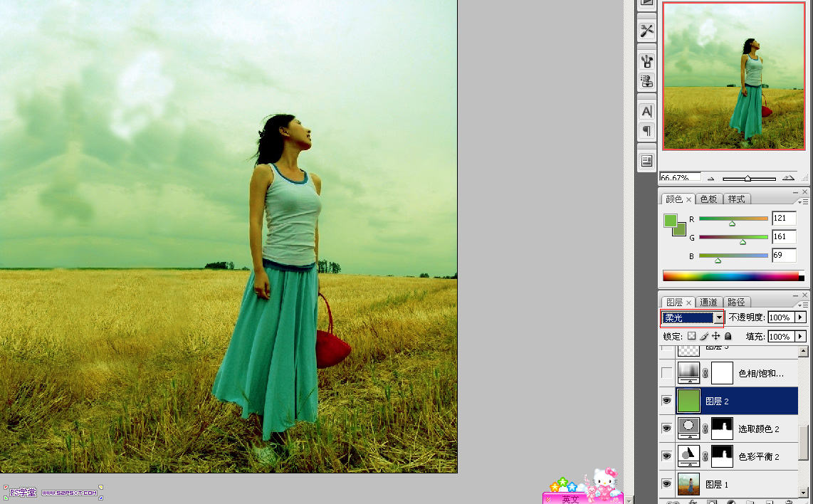Hide the 图层 1 layer eye

point(667,484)
